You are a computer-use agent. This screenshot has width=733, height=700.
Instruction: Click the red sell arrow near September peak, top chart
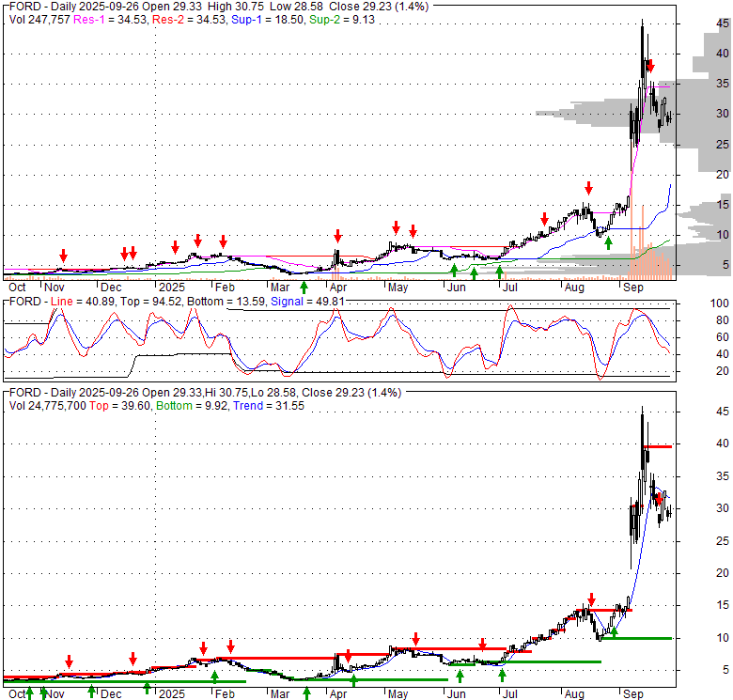point(650,67)
